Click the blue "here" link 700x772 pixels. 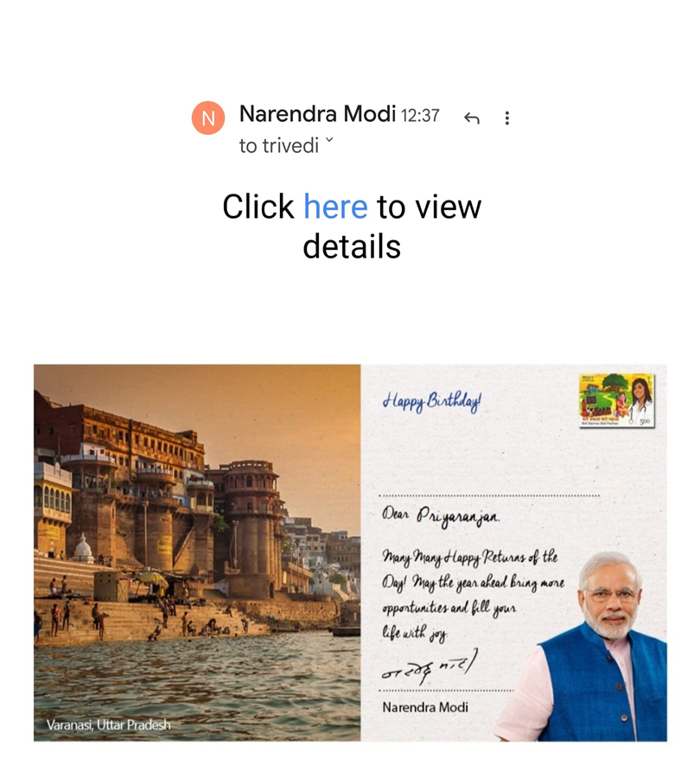pos(335,207)
